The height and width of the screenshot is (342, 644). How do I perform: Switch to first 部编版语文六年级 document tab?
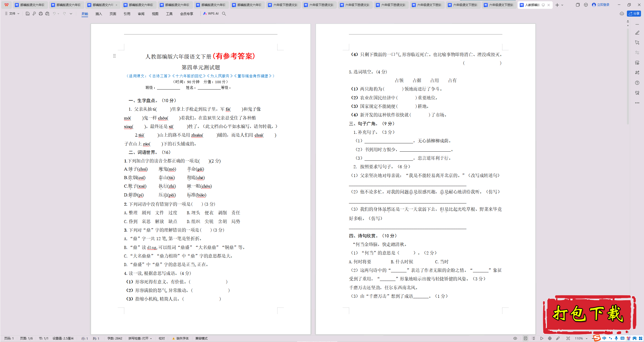(30, 5)
